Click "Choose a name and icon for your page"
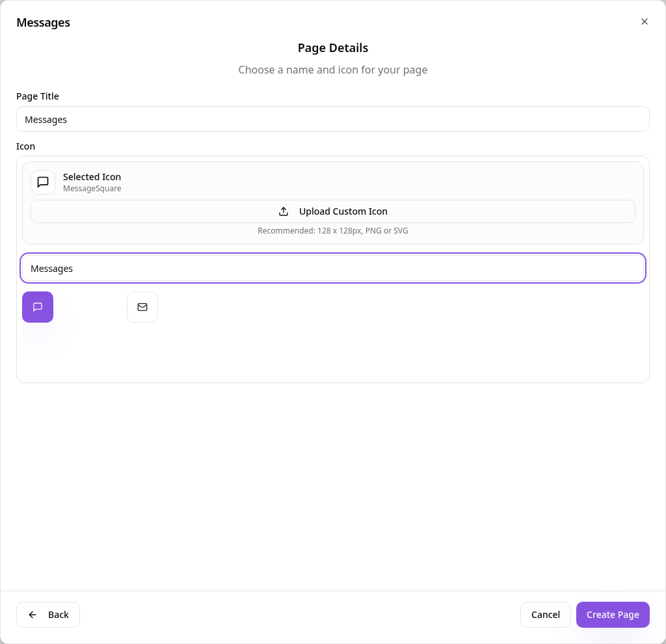The height and width of the screenshot is (644, 666). point(332,70)
